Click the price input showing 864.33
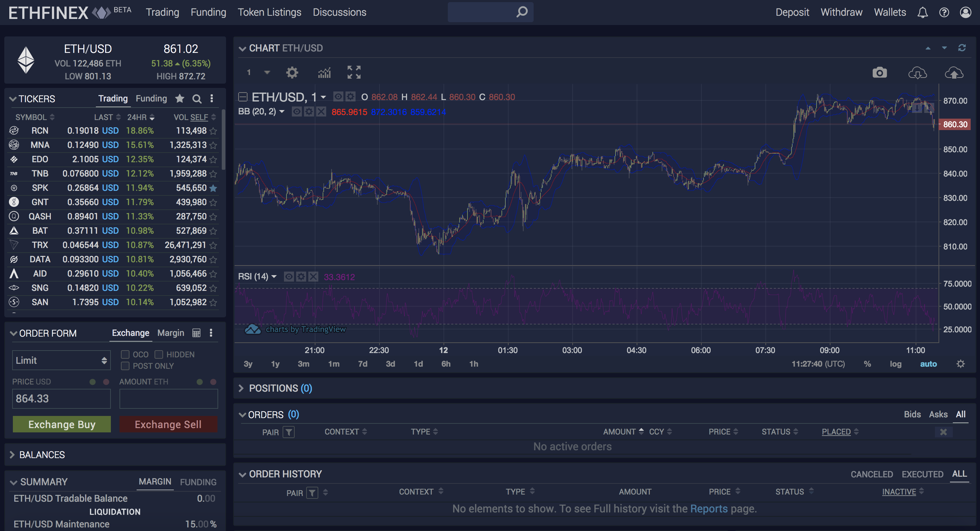This screenshot has width=980, height=531. 61,398
